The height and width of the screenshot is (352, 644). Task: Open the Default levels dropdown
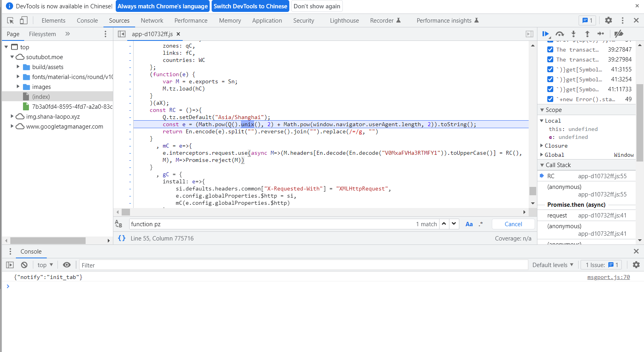[x=553, y=265]
